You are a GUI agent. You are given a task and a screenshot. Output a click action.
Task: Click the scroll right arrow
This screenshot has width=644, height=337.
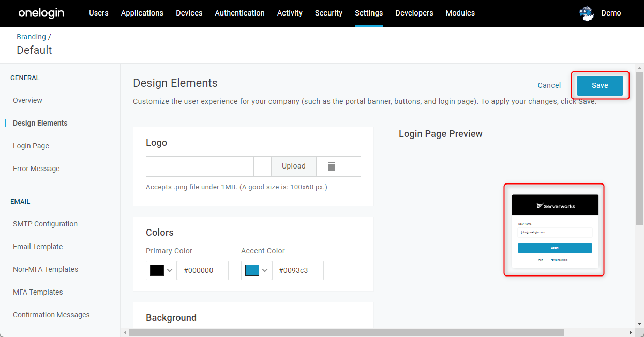631,332
